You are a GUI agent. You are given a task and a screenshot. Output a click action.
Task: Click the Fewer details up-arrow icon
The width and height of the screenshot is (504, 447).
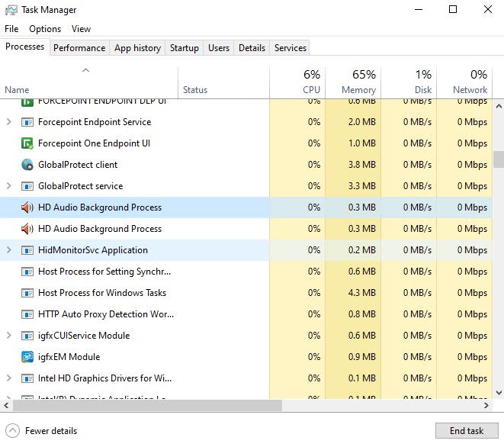(12, 431)
